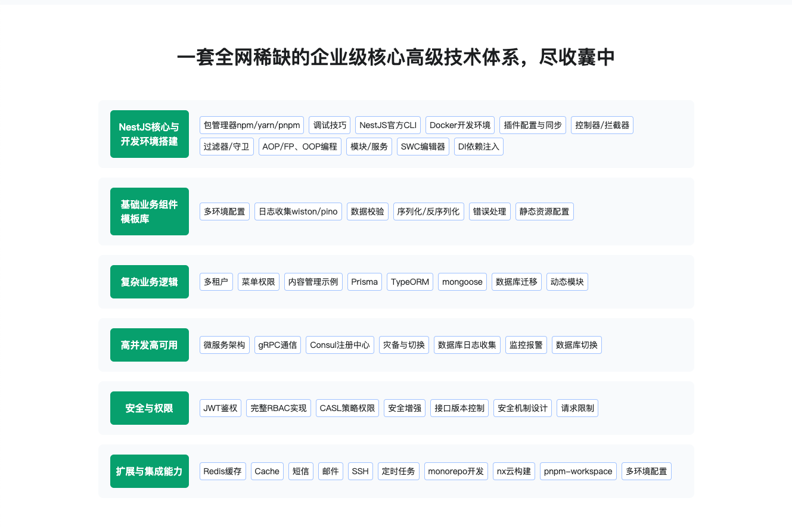The height and width of the screenshot is (532, 792).
Task: Select the 基础业务组件模板库 green category block
Action: (x=149, y=211)
